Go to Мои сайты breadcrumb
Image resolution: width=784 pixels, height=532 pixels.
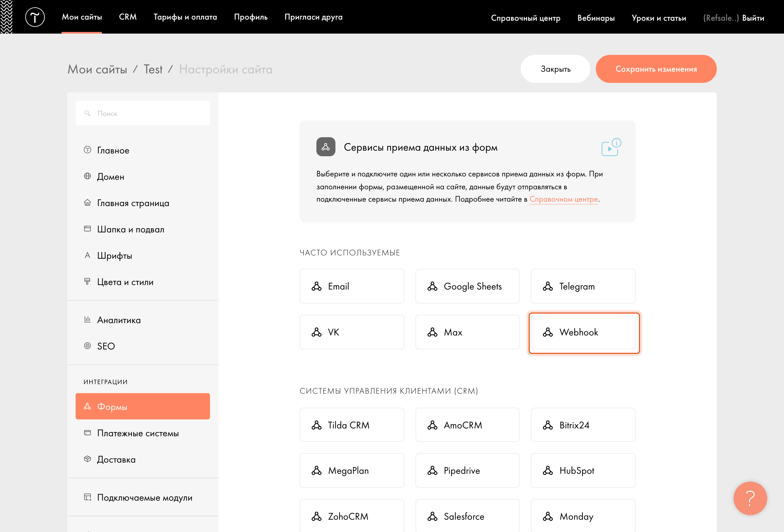(97, 69)
